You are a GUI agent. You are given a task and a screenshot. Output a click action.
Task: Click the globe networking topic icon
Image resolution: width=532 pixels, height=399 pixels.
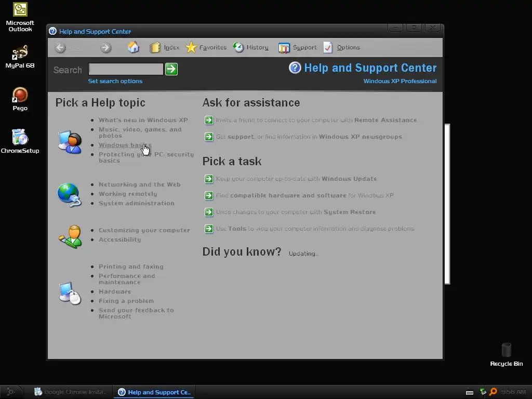(x=69, y=195)
